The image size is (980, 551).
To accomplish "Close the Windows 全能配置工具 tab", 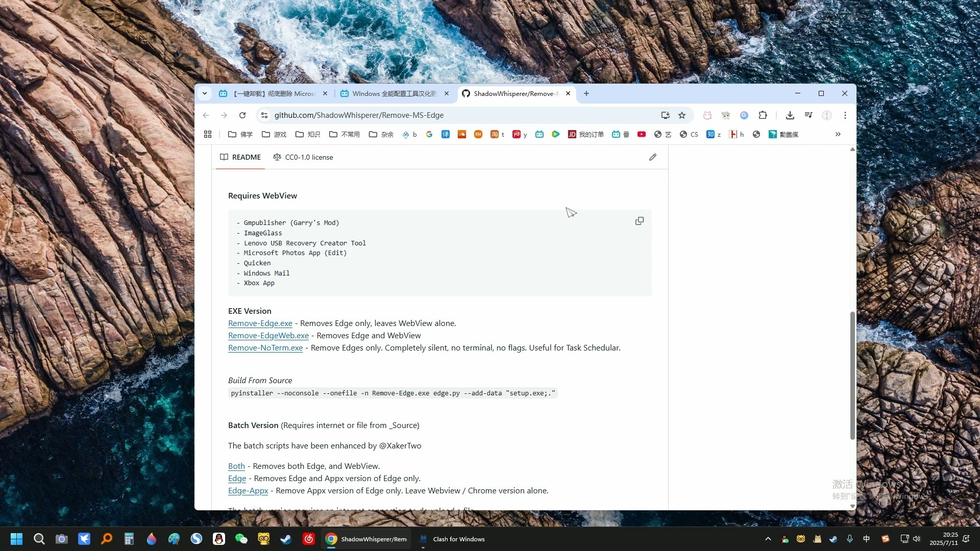I will (447, 93).
